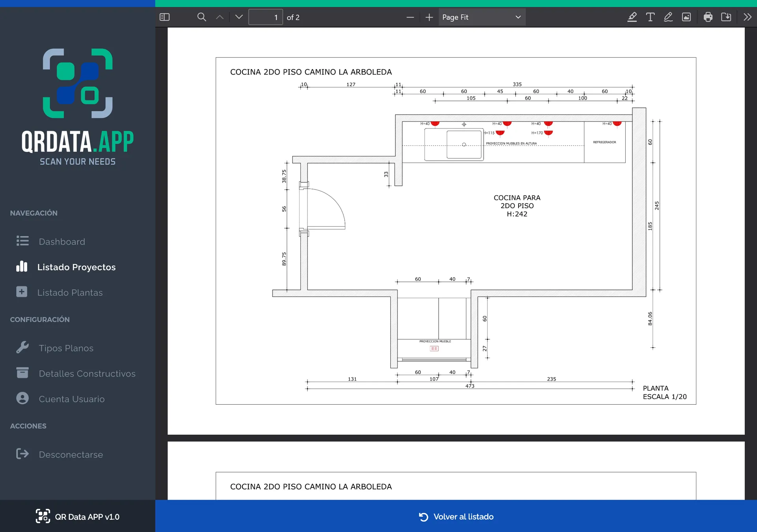
Task: Open Dashboard in navigation
Action: click(x=62, y=241)
